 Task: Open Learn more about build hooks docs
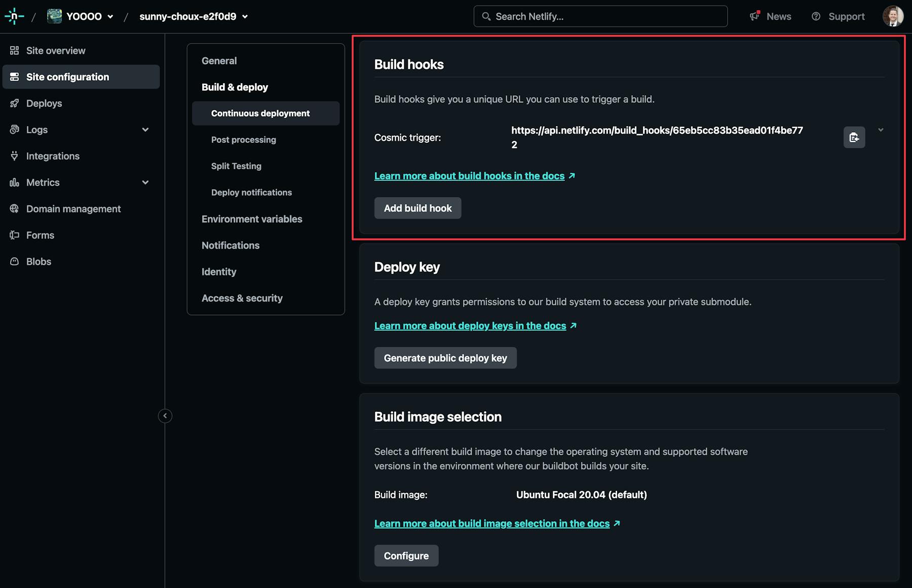tap(469, 176)
